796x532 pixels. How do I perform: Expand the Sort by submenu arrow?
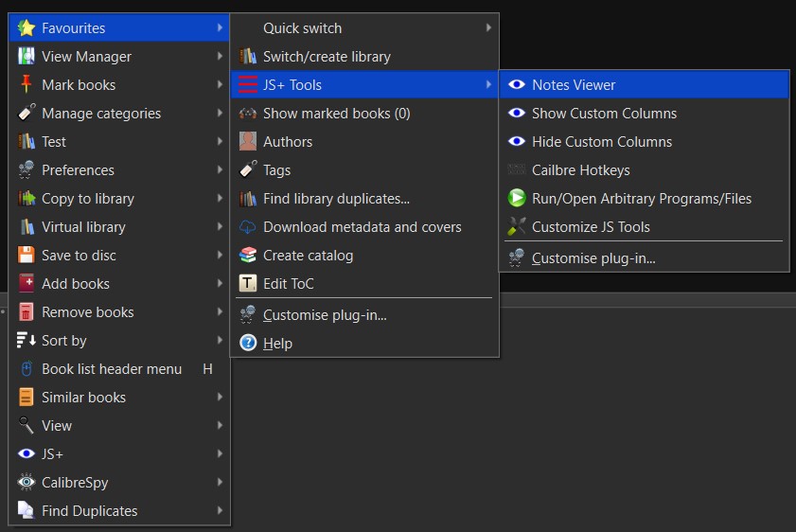coord(220,341)
